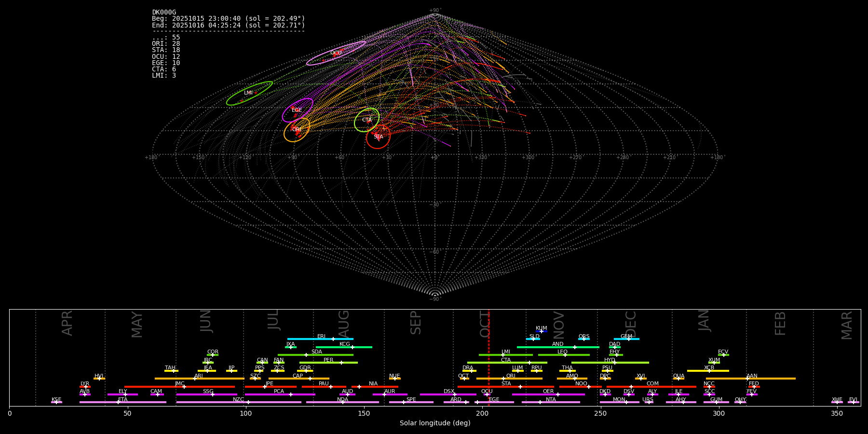Click the KSE shower label on timeline
Image resolution: width=868 pixels, height=434 pixels.
coord(56,400)
